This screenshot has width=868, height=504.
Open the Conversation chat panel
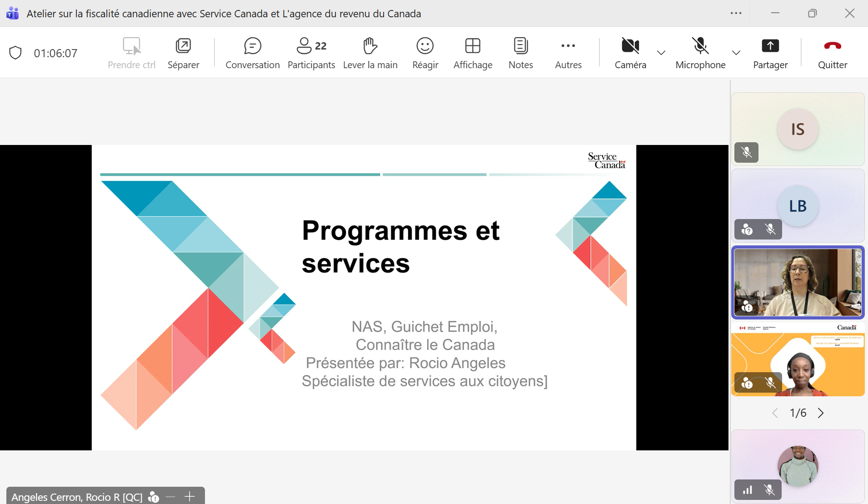(x=252, y=53)
